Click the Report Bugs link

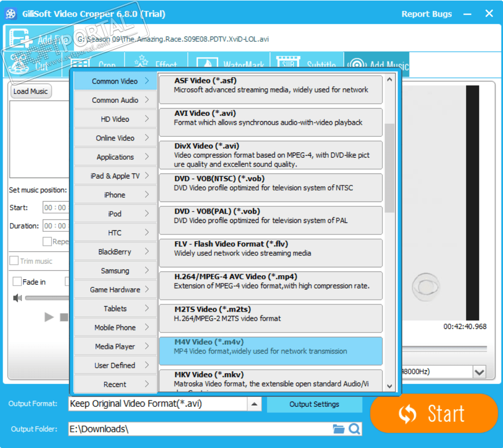427,14
